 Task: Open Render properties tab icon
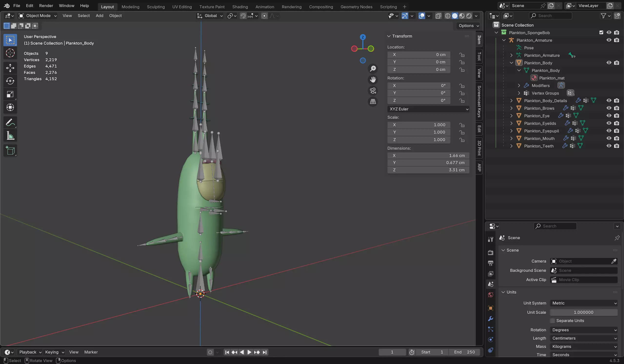pos(491,252)
